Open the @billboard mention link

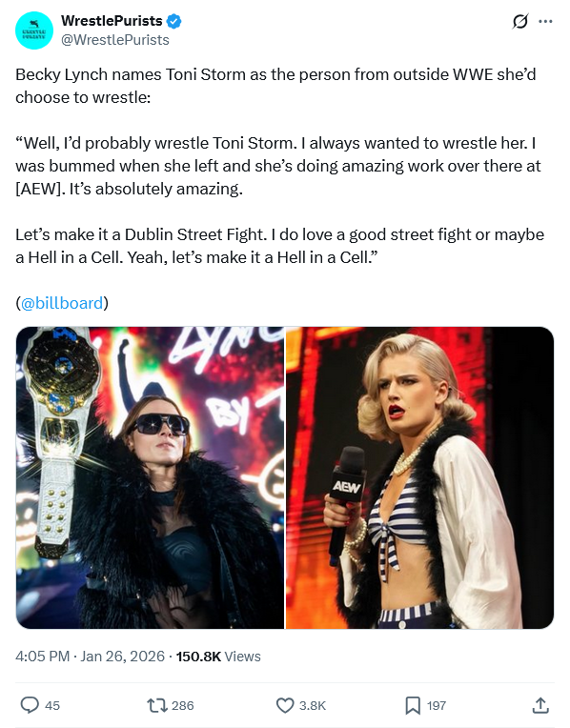pyautogui.click(x=62, y=303)
